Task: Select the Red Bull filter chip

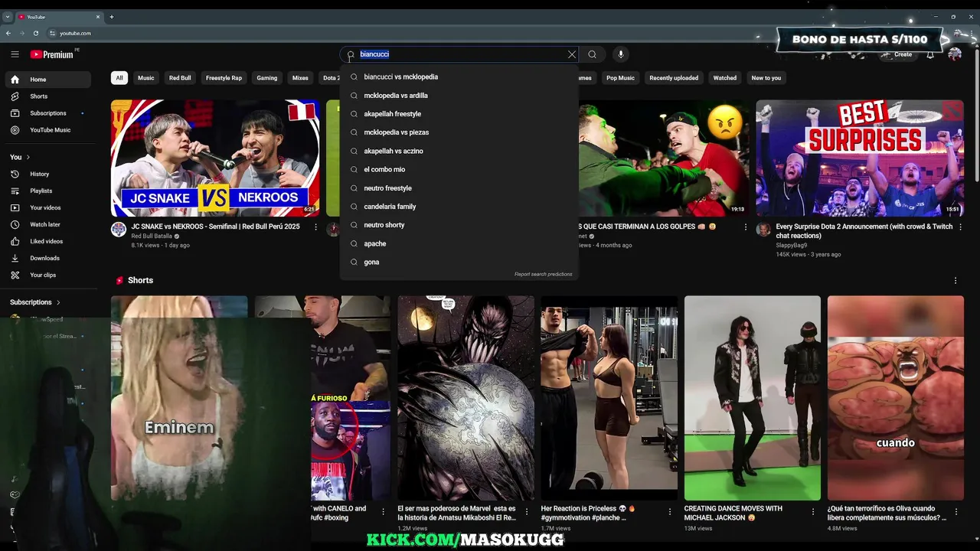Action: [x=180, y=78]
